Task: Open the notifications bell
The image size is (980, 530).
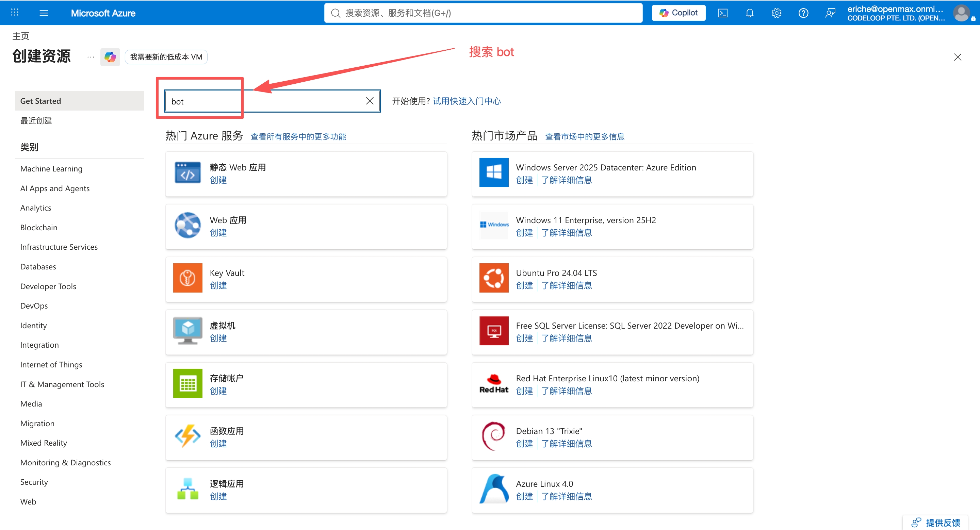Action: click(749, 13)
